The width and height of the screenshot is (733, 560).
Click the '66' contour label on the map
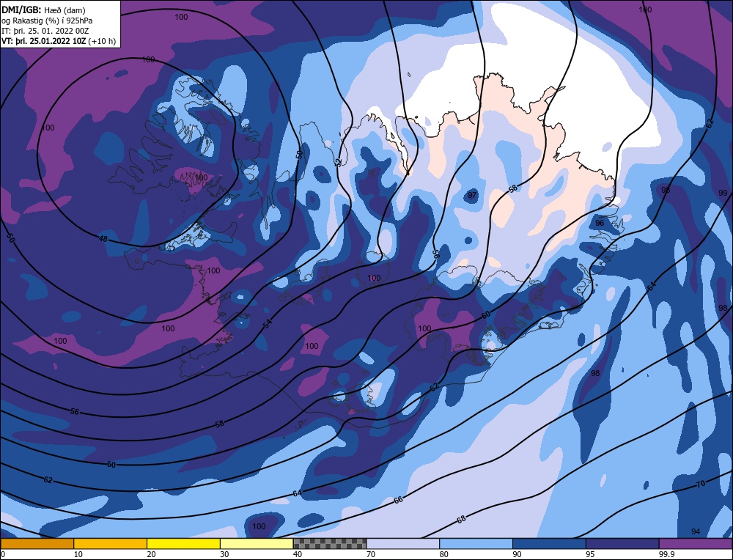[398, 500]
